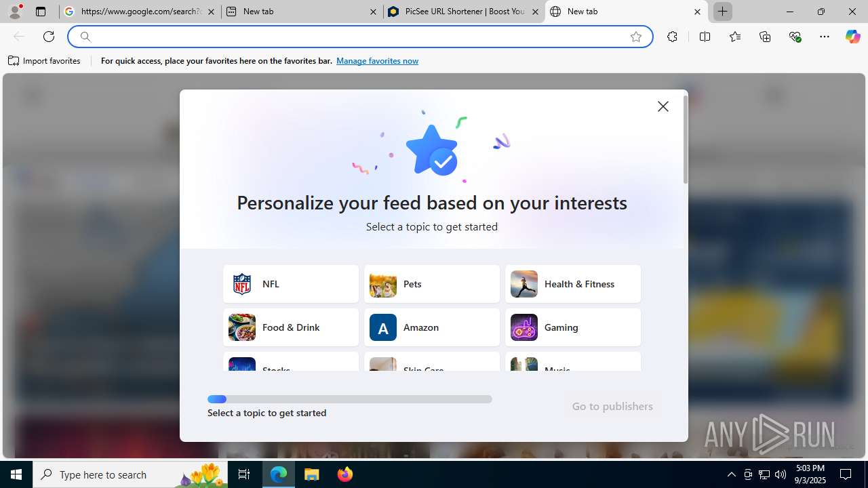Select the NFL topic
Viewport: 868px width, 488px height.
pyautogui.click(x=291, y=284)
